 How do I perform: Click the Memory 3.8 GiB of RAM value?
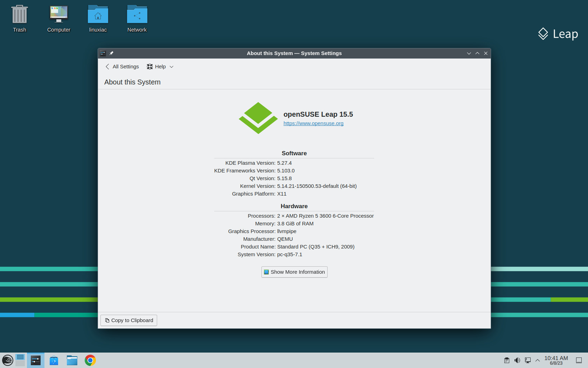[295, 224]
